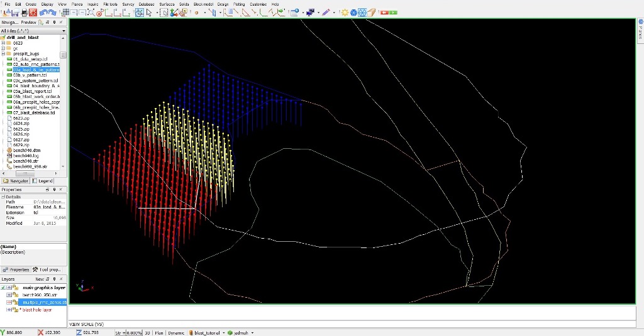
Task: Click the orange point creation icon
Action: point(197,13)
